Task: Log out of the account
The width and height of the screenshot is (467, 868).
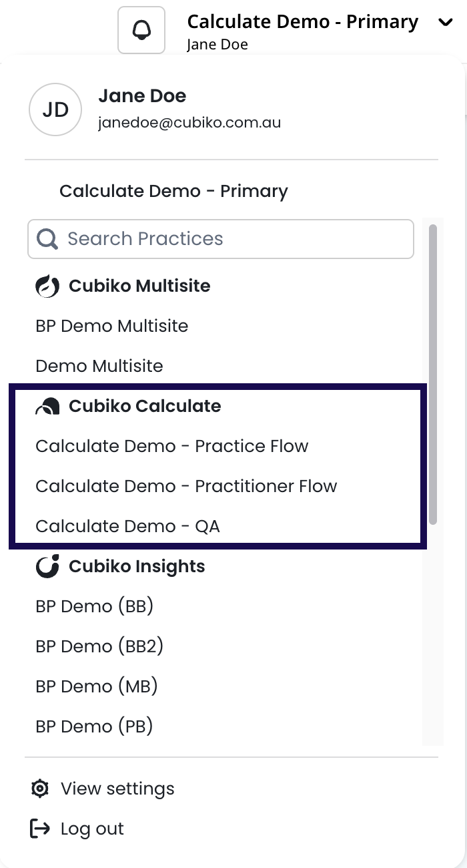Action: coord(92,829)
